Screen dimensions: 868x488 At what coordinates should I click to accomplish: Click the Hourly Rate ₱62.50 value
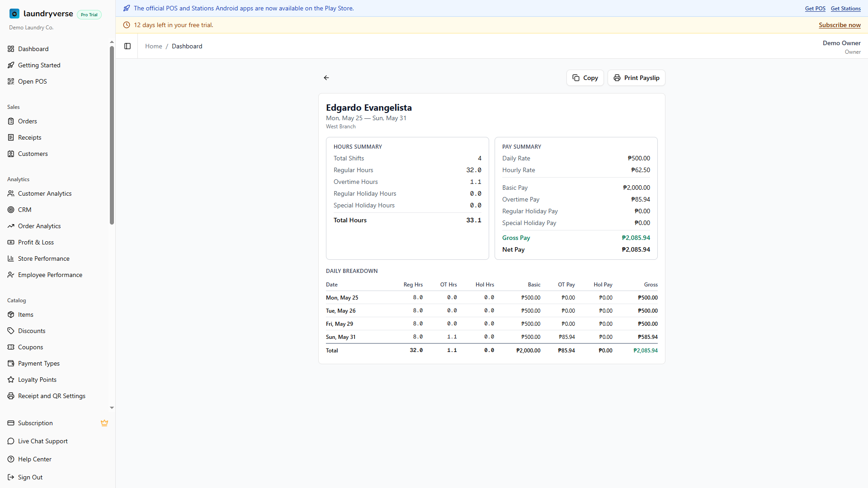point(641,170)
